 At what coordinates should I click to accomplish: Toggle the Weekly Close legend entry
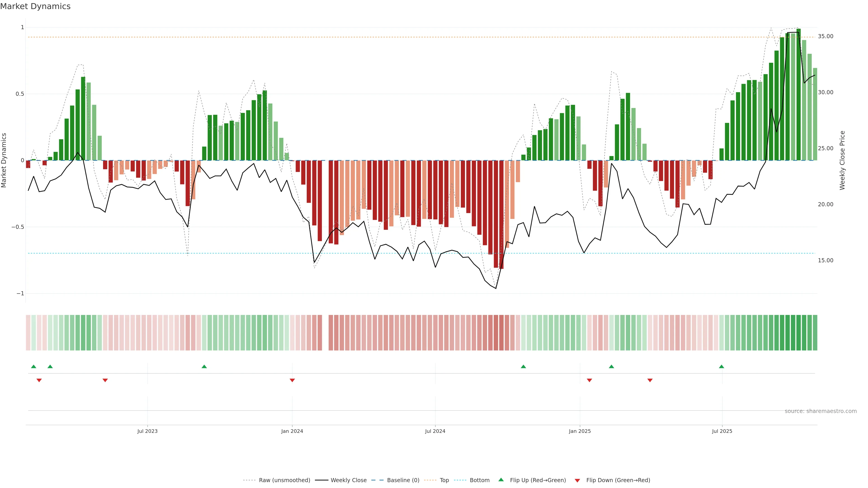point(348,480)
